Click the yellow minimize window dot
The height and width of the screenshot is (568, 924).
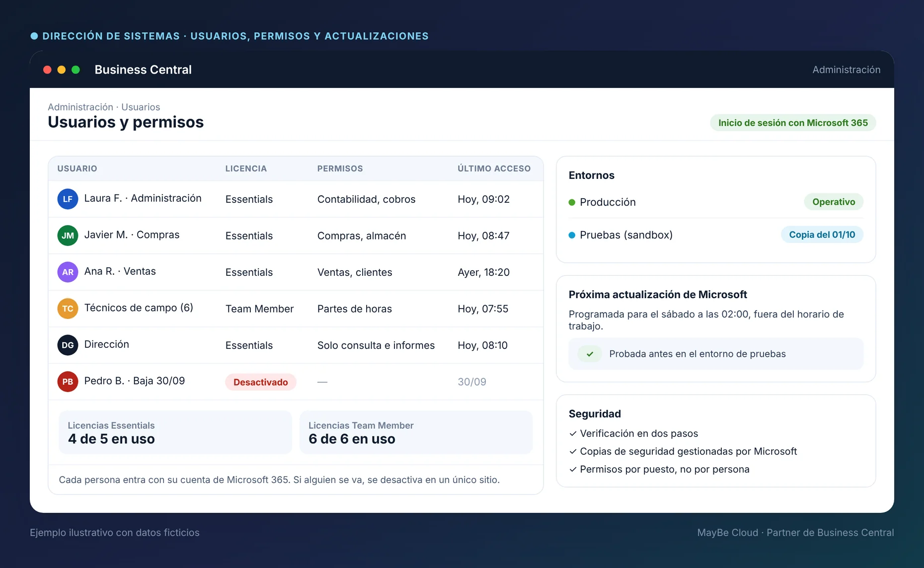coord(62,70)
